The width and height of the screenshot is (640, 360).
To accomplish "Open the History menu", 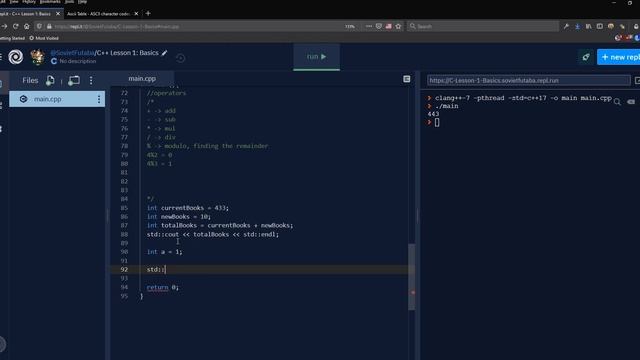I will 29,2.
